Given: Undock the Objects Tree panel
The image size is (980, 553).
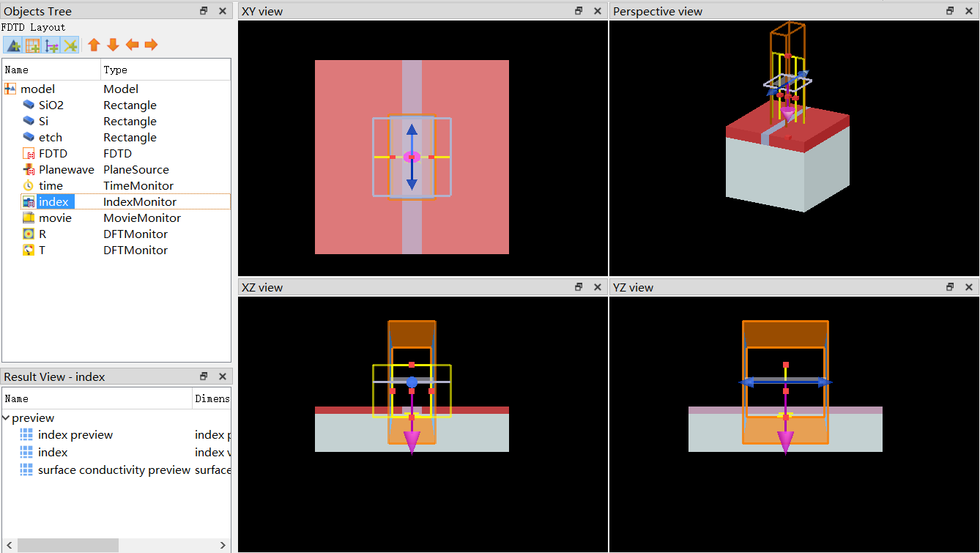Looking at the screenshot, I should [204, 11].
